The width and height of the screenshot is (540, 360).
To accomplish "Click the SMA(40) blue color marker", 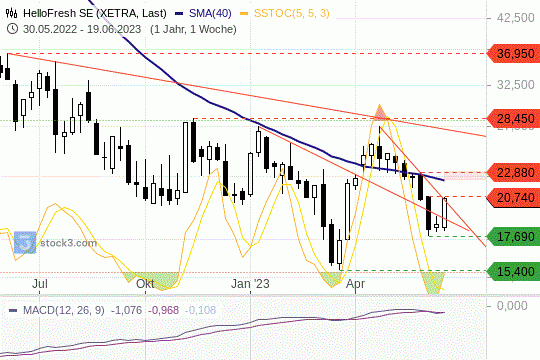I will [x=179, y=14].
